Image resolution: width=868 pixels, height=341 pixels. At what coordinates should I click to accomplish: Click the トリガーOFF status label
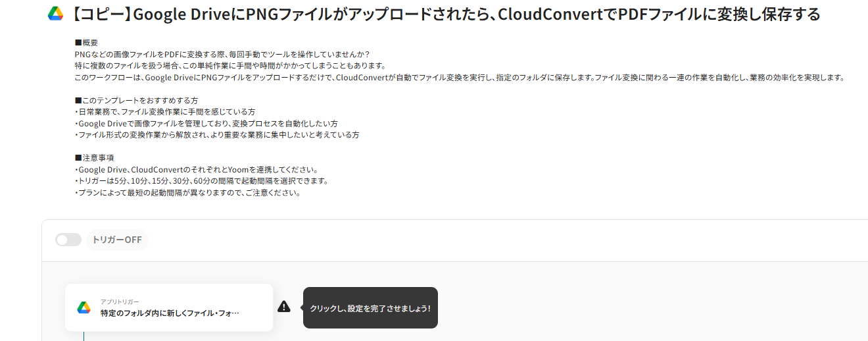(x=117, y=240)
